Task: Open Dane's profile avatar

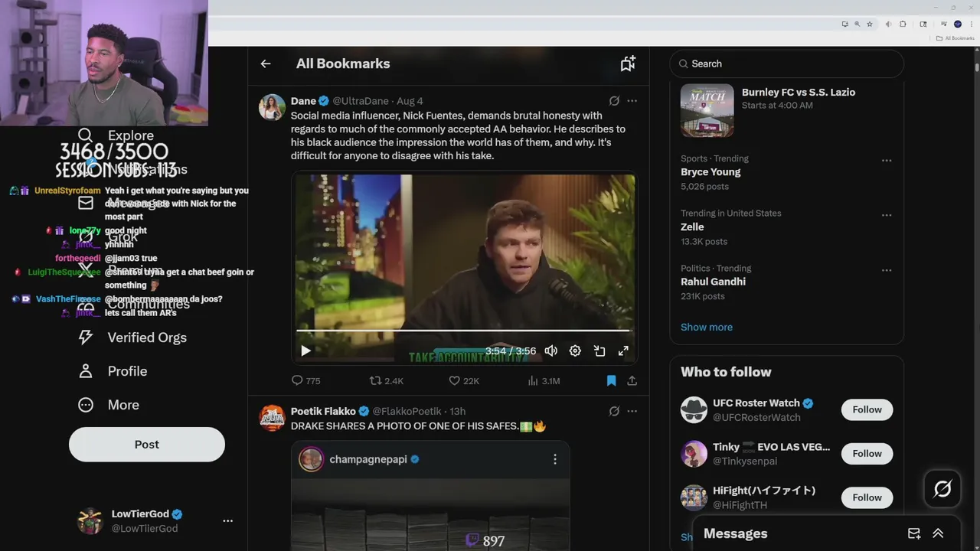Action: (x=272, y=107)
